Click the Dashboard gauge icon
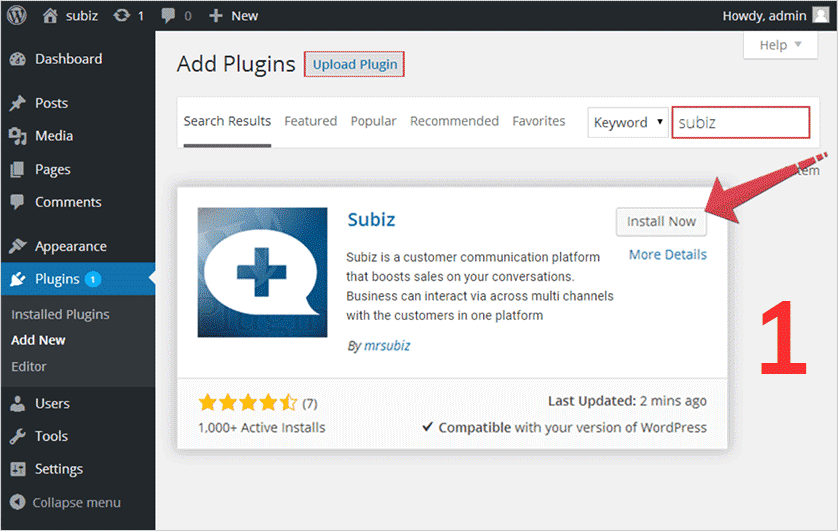The width and height of the screenshot is (838, 531). [x=18, y=59]
